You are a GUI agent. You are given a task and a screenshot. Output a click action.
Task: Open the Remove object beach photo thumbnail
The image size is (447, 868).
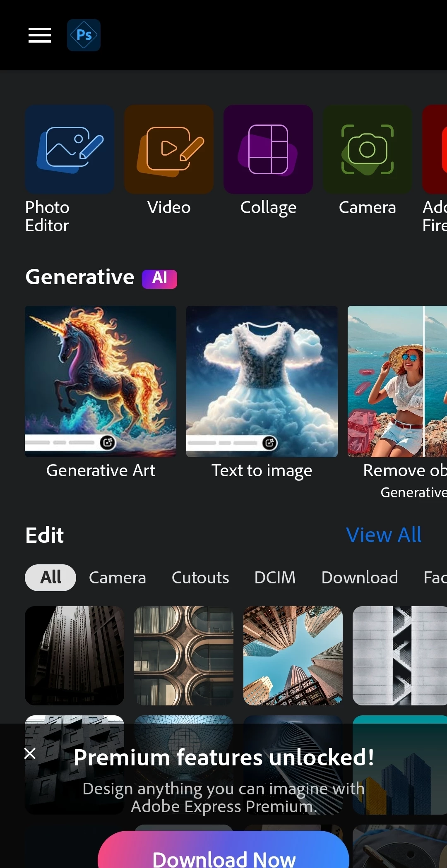point(397,381)
